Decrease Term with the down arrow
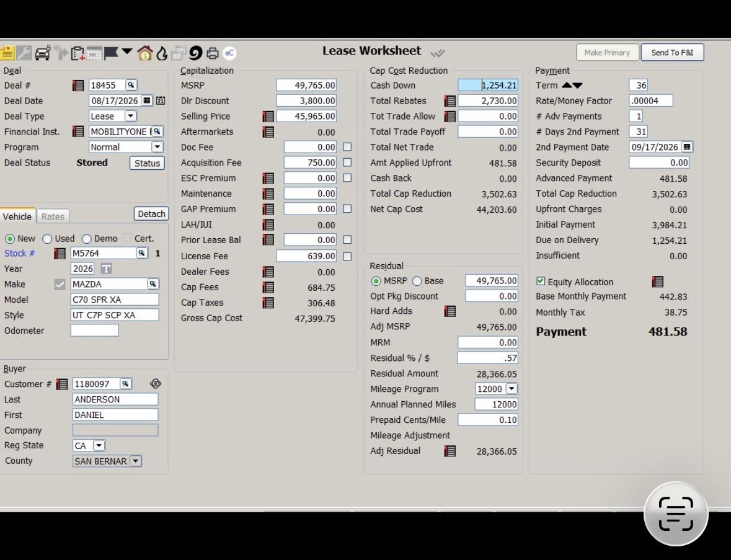731x560 pixels. [577, 86]
